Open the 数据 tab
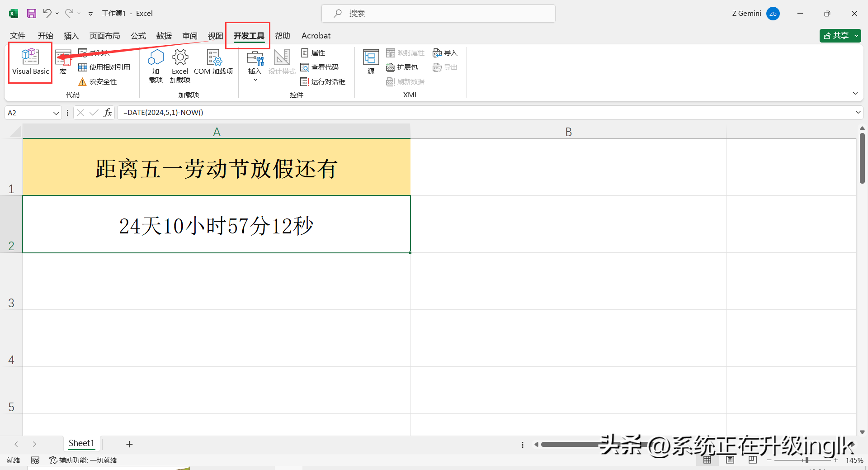The height and width of the screenshot is (470, 868). 164,36
